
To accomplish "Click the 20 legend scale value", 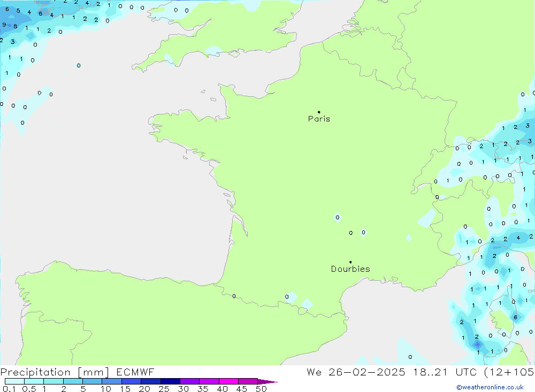I will pos(144,389).
